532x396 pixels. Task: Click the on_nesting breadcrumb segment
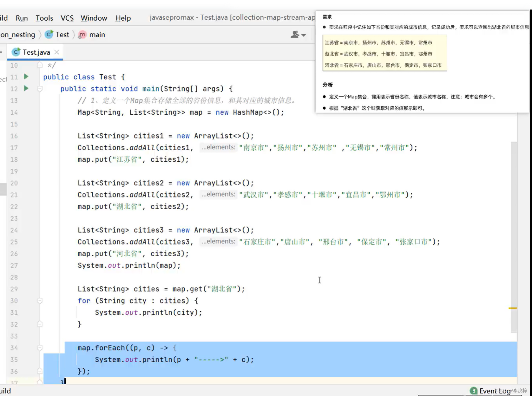pyautogui.click(x=17, y=35)
